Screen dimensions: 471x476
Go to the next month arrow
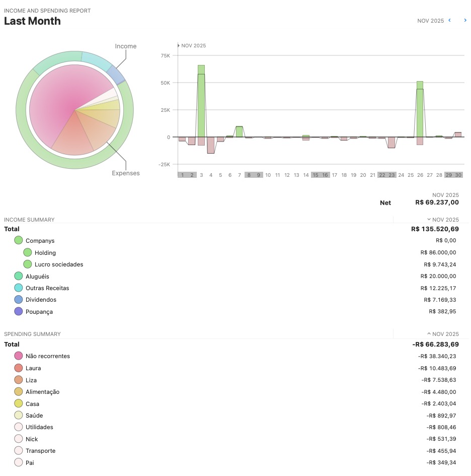(465, 20)
